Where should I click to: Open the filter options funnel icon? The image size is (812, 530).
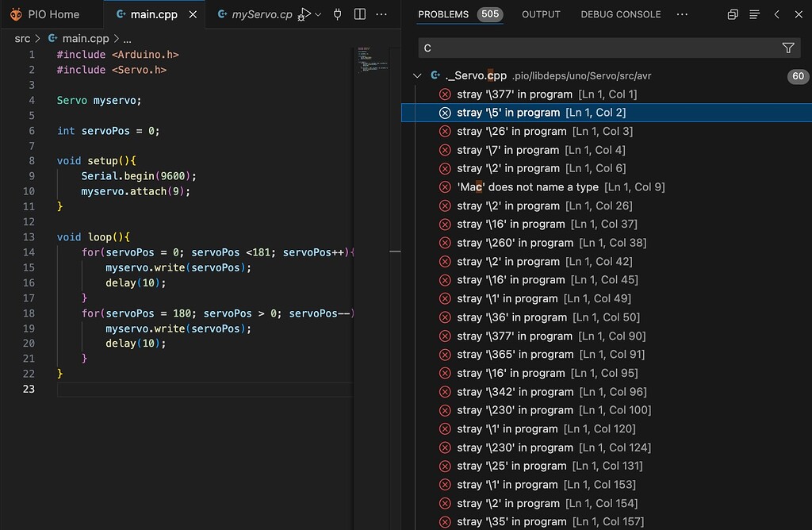(x=788, y=48)
